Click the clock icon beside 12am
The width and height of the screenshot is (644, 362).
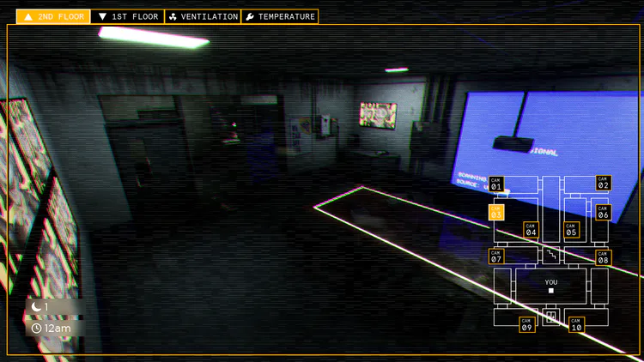tap(37, 329)
